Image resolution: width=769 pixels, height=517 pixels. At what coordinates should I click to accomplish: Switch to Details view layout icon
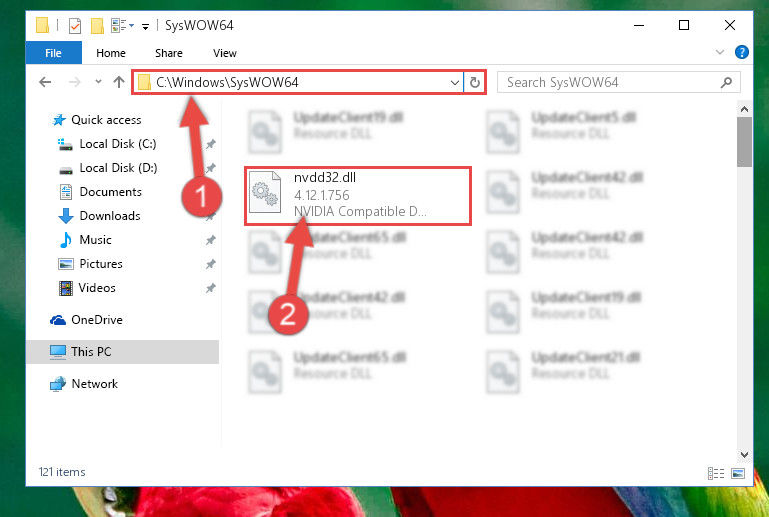716,473
